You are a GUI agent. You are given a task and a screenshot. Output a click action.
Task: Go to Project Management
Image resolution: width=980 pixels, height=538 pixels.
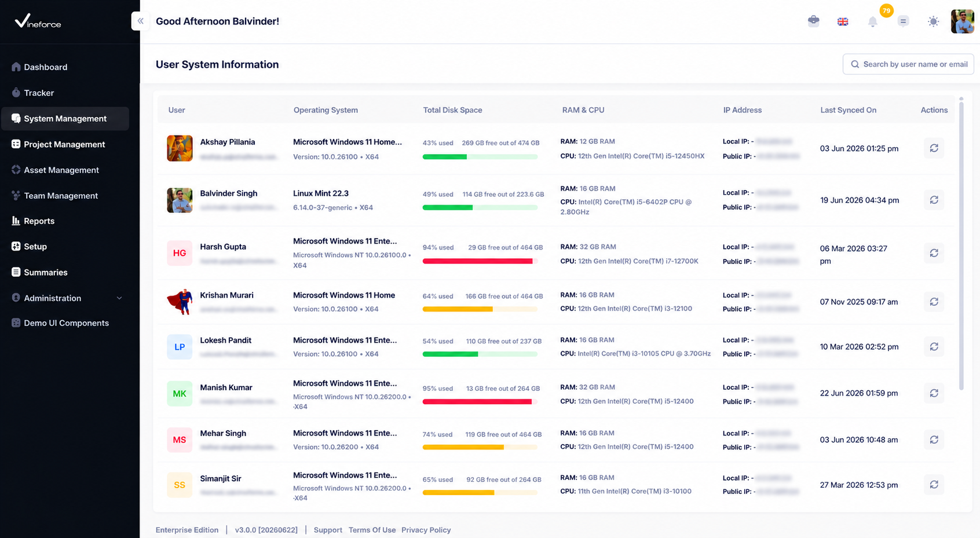(65, 144)
